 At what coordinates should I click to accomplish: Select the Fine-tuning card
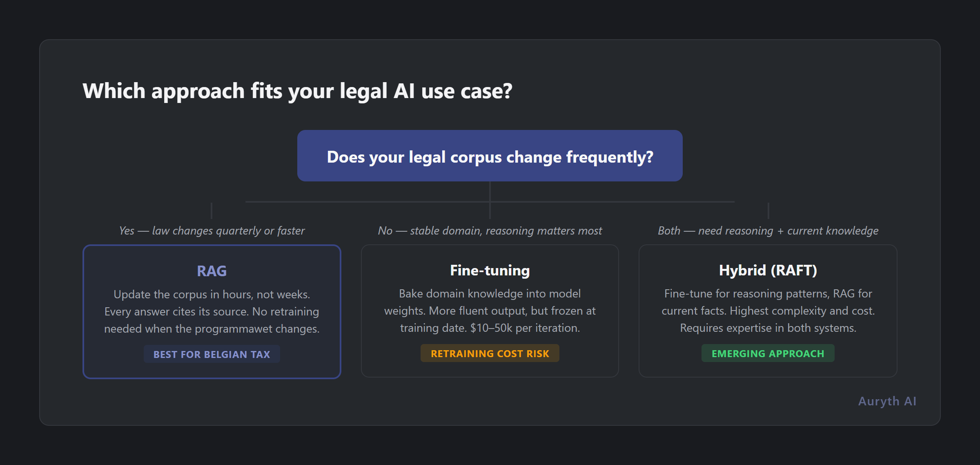coord(490,311)
